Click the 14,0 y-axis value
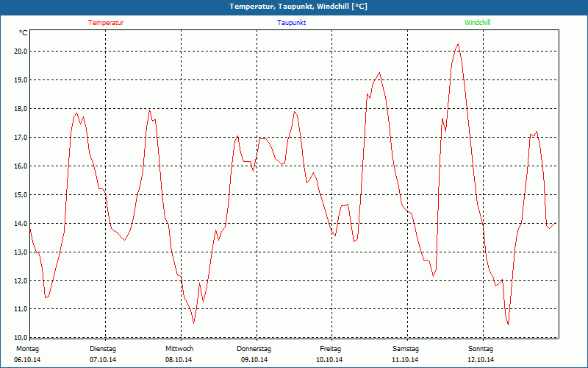 21,224
